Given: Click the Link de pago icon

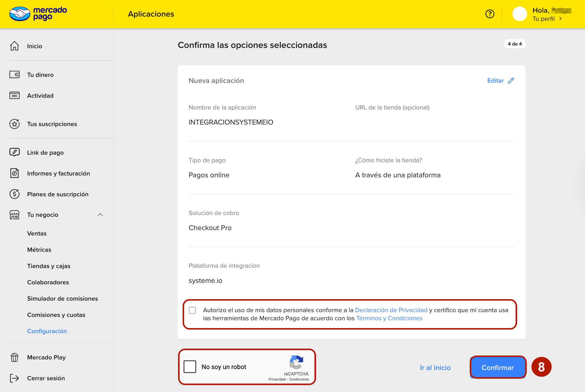Looking at the screenshot, I should [x=14, y=152].
